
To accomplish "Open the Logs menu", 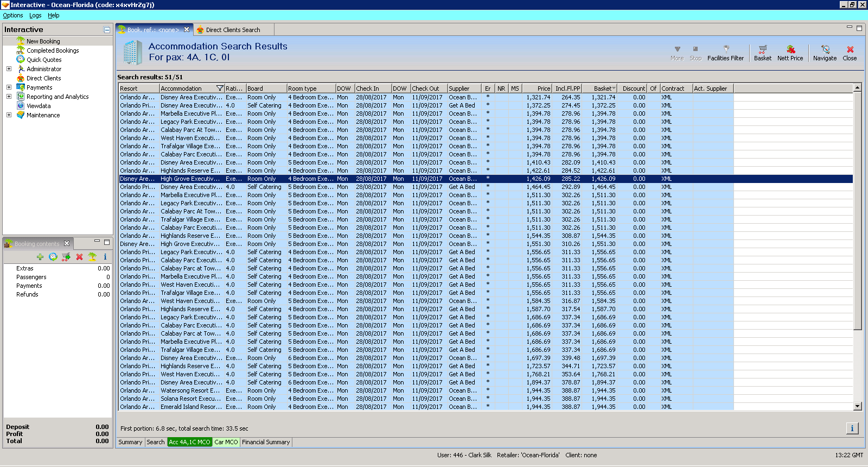I will click(35, 15).
